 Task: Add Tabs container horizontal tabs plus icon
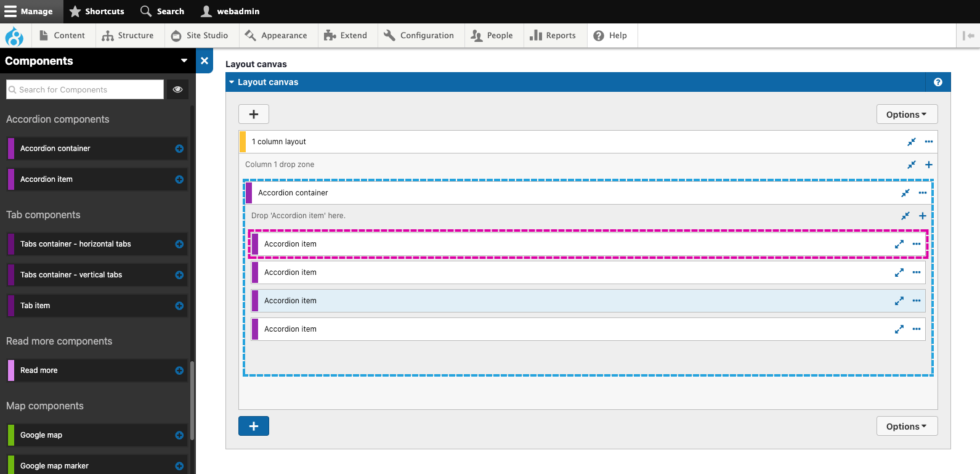[x=179, y=244]
